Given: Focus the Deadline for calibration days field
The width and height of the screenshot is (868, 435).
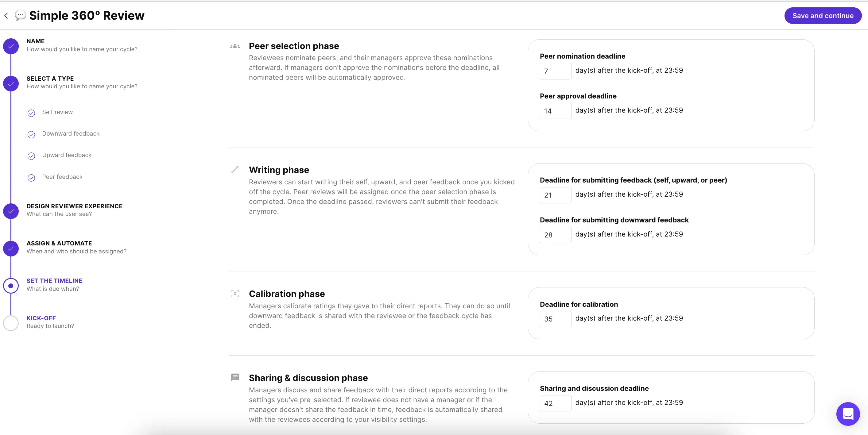Looking at the screenshot, I should pos(555,319).
